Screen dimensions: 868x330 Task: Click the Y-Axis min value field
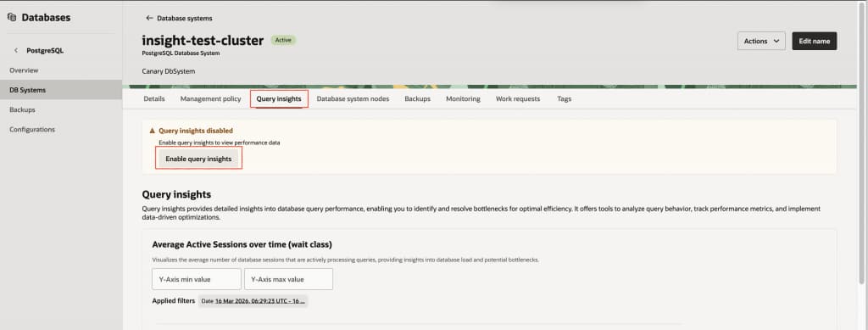(197, 279)
